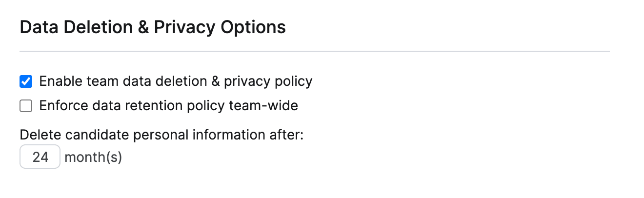The image size is (644, 198).
Task: Click the months number input field
Action: [x=40, y=158]
